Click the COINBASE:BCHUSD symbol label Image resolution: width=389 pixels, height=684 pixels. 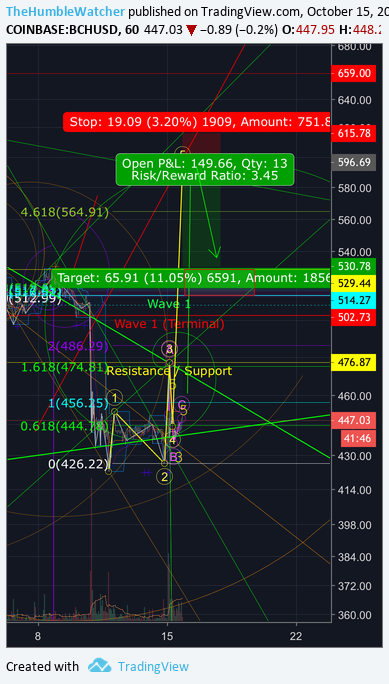pyautogui.click(x=61, y=30)
